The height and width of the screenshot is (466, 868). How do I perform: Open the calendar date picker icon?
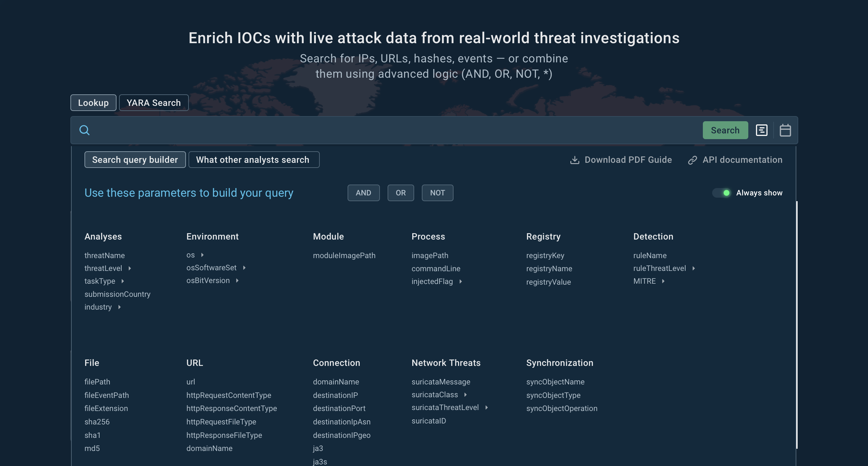coord(785,130)
